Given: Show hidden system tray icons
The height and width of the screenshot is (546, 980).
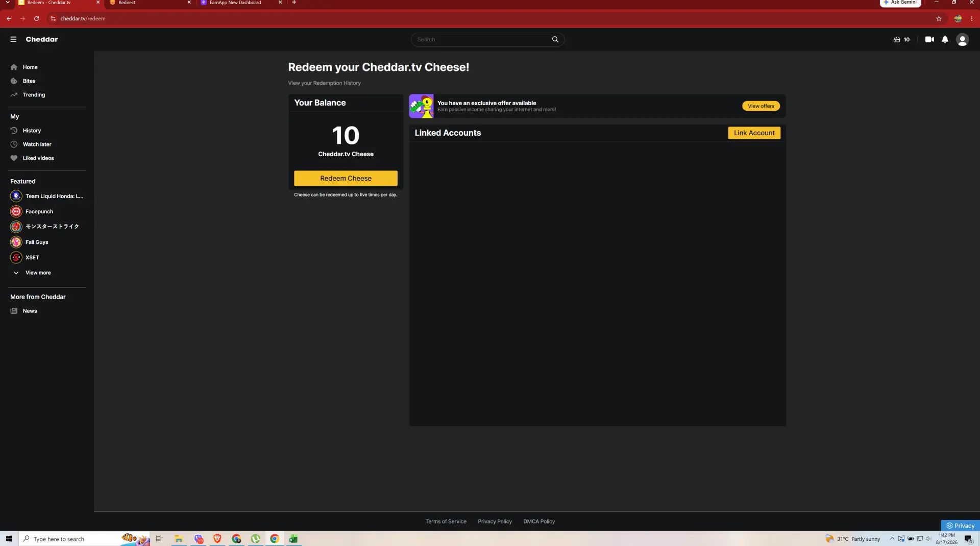Looking at the screenshot, I should tap(892, 539).
